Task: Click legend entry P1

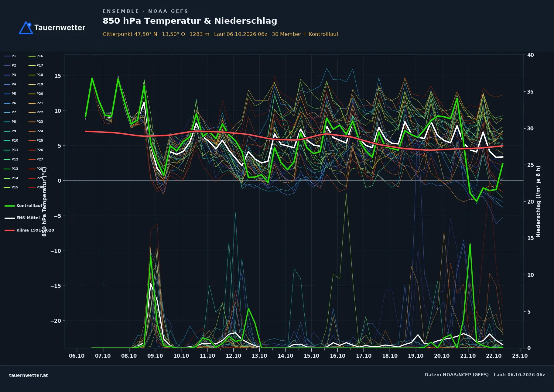Action: 10,56
